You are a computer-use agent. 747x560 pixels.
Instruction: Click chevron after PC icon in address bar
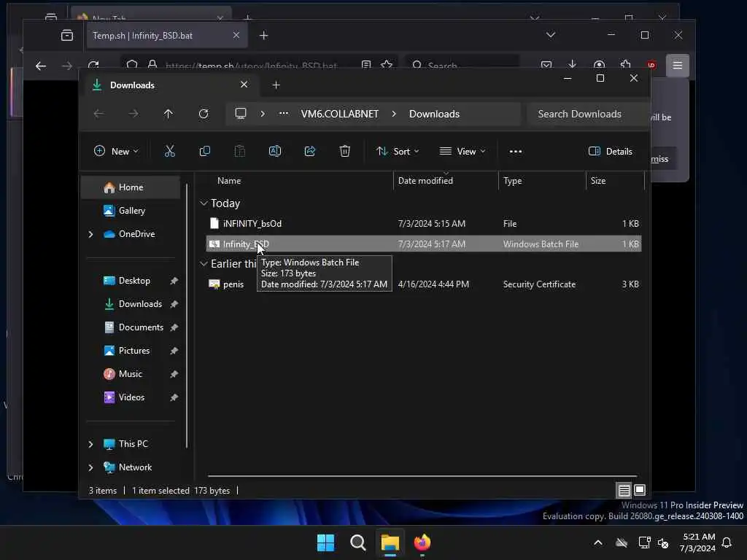(x=263, y=114)
